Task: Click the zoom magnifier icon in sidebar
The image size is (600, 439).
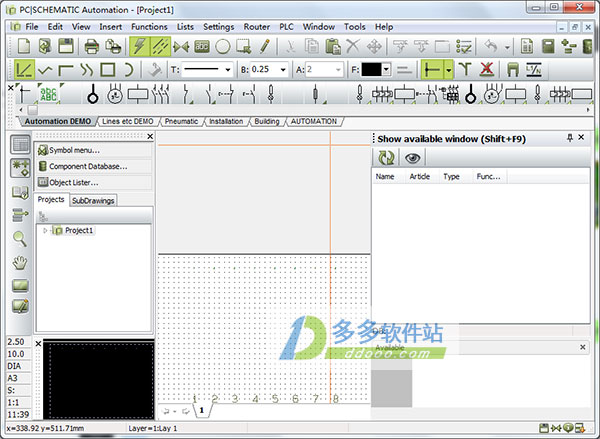Action: (x=20, y=239)
